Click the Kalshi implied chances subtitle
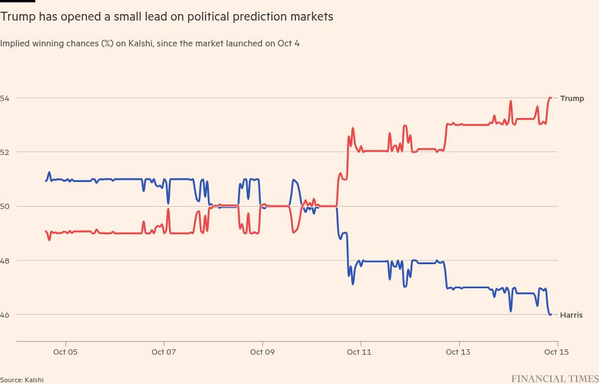Screen dimensions: 599x384 [150, 44]
